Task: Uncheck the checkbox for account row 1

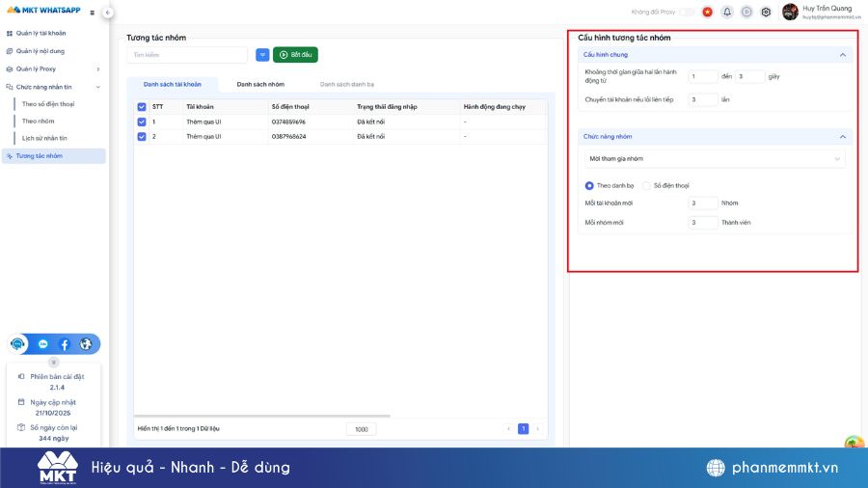Action: (142, 122)
